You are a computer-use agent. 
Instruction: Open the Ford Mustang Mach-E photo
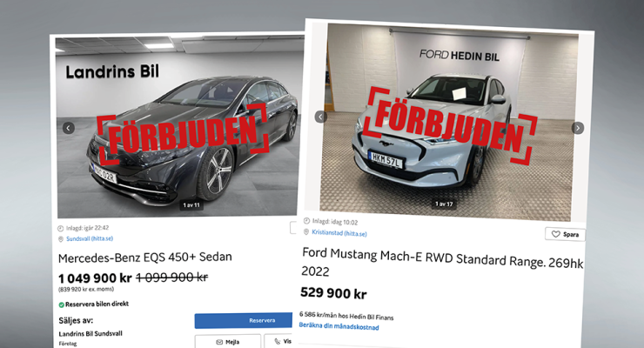pyautogui.click(x=447, y=123)
